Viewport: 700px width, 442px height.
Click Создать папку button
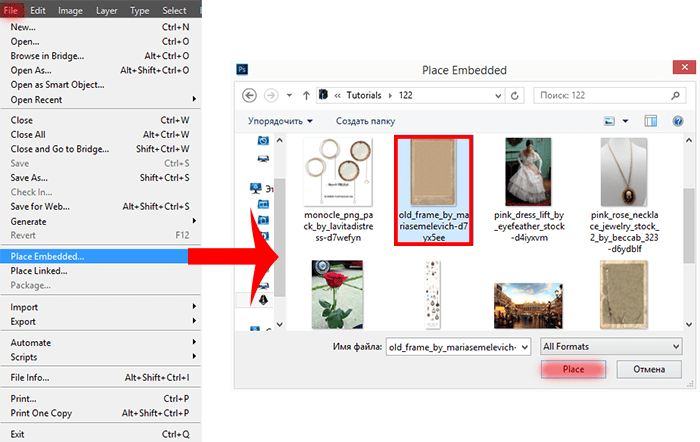365,121
